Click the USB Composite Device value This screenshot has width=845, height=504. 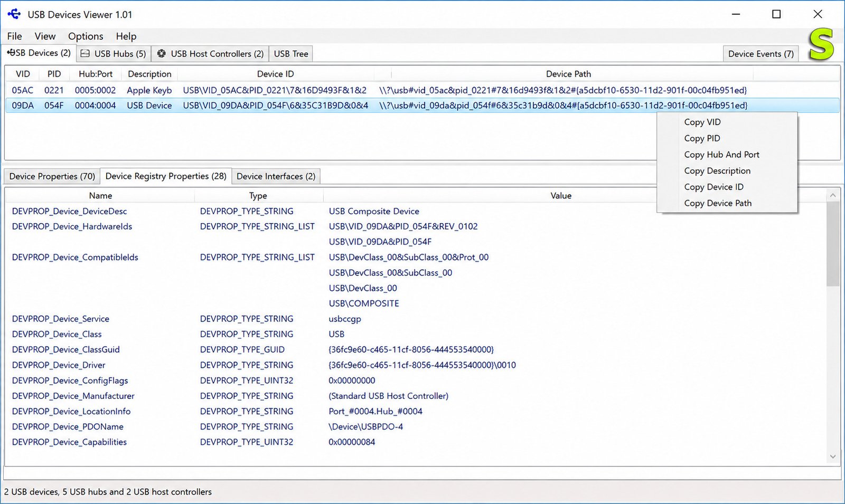(374, 211)
